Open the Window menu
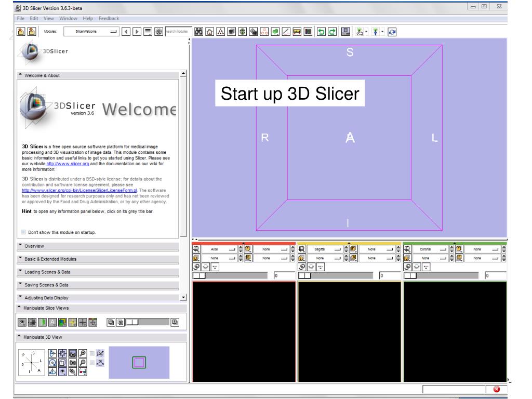This screenshot has width=532, height=399. click(x=68, y=18)
